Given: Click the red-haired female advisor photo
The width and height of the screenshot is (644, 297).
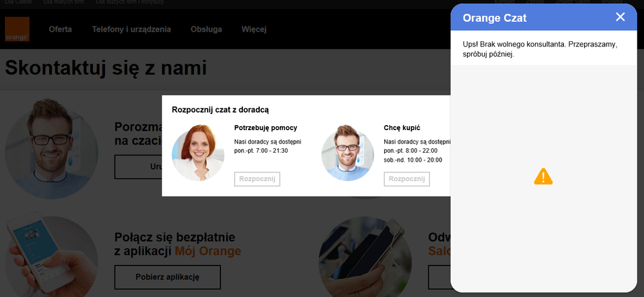Looking at the screenshot, I should [198, 153].
